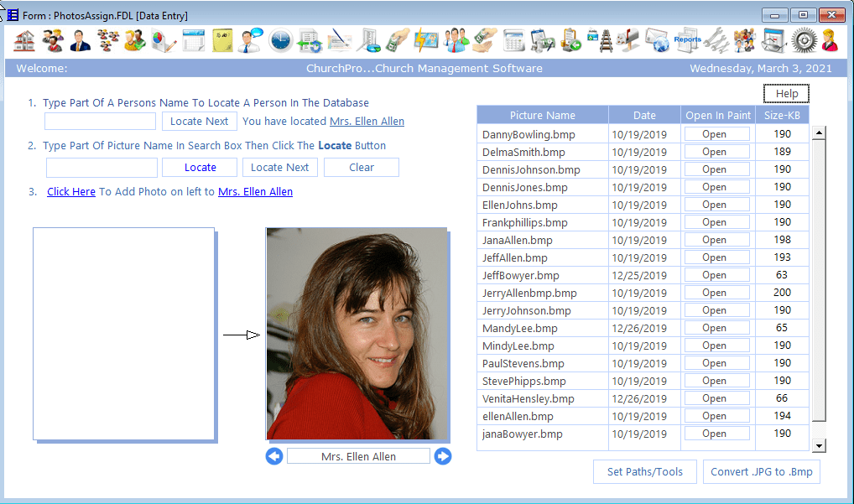Click the three-people members group icon
854x504 pixels.
pyautogui.click(x=52, y=41)
